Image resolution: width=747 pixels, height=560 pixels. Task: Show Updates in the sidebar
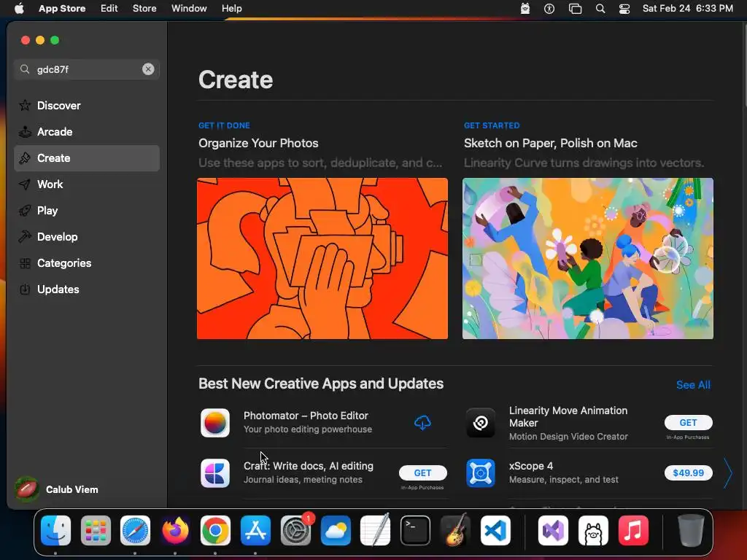87,289
